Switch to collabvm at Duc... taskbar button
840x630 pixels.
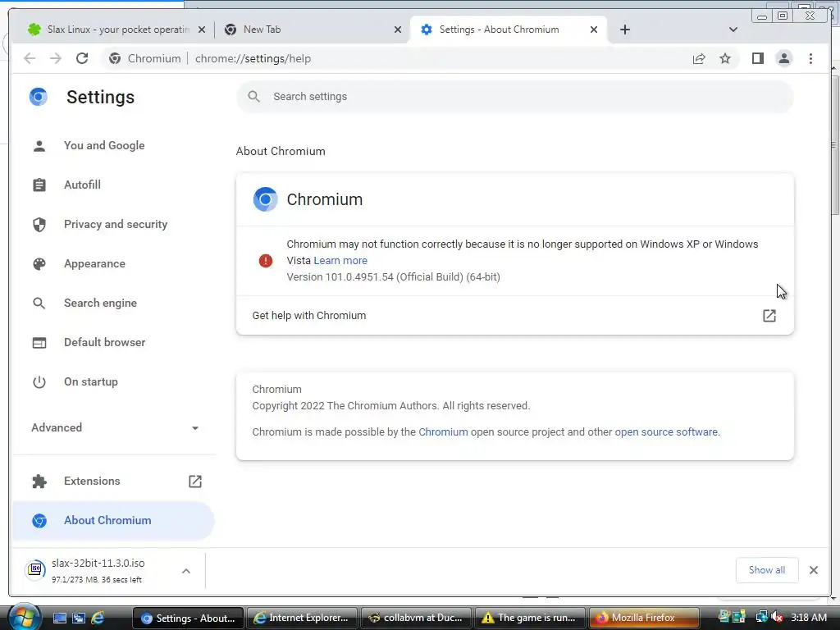416,618
